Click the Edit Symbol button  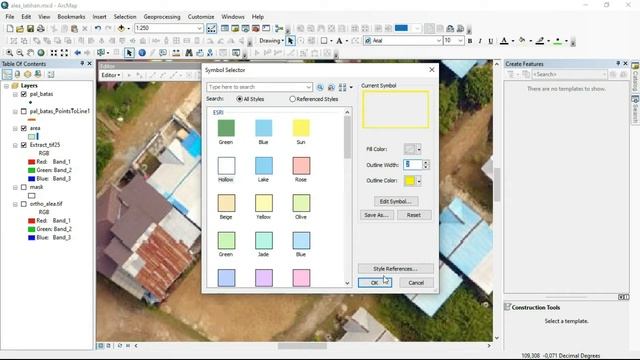tap(396, 202)
